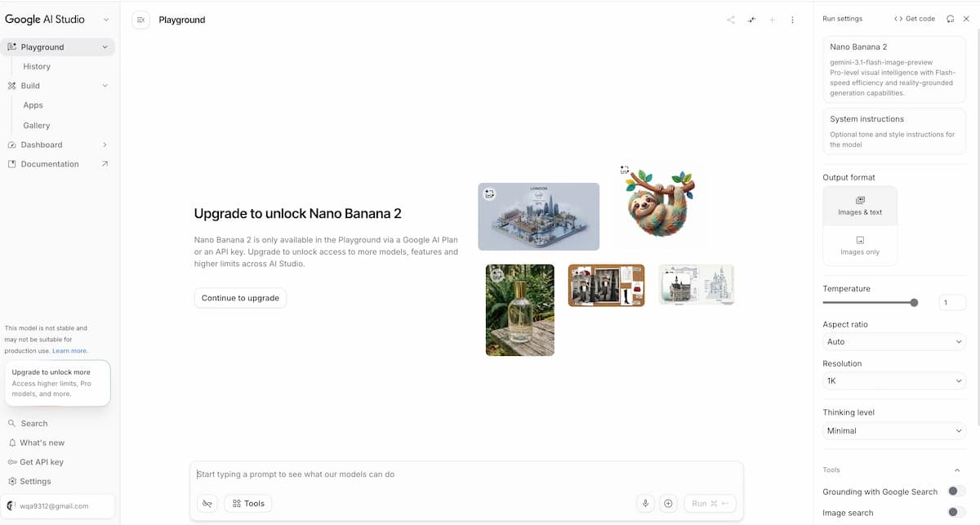Open the Tools button in prompt box
The height and width of the screenshot is (525, 980).
pos(248,504)
